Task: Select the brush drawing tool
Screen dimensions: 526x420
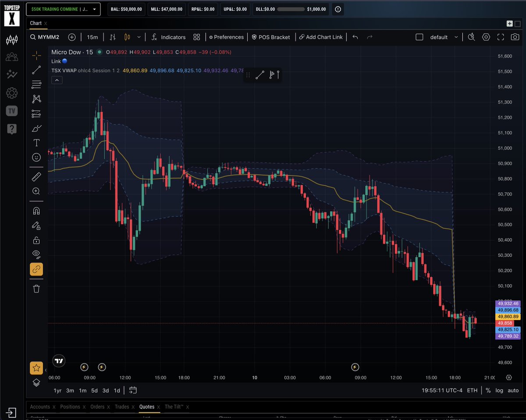Action: [36, 128]
